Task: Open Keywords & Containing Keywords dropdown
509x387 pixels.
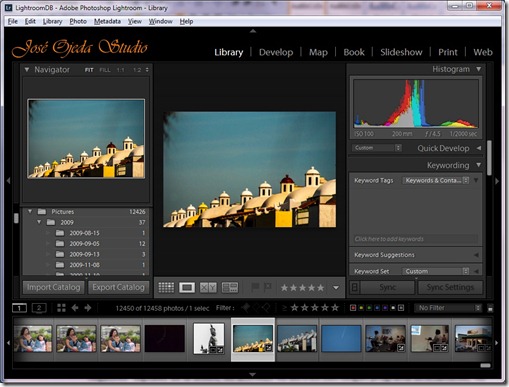Action: click(x=436, y=180)
